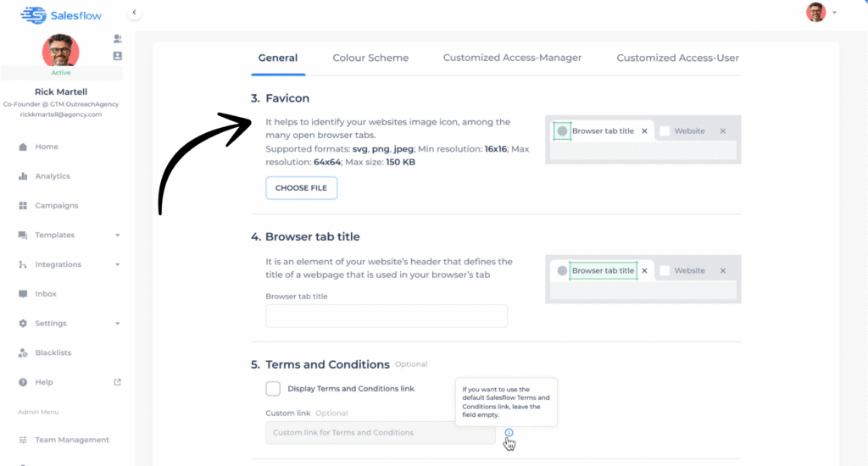Click the Home icon in sidebar
Image resolution: width=868 pixels, height=466 pixels.
(23, 147)
